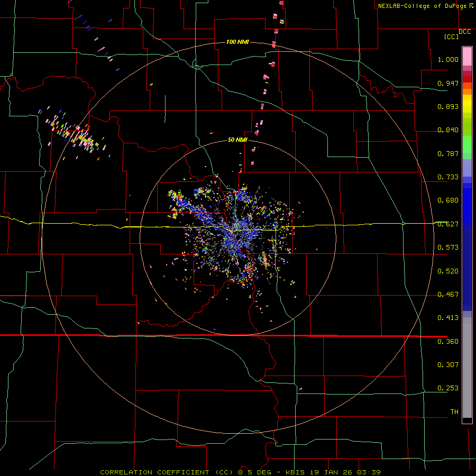Click the bright green segment of the colorbar
The width and height of the screenshot is (476, 476).
(467, 144)
